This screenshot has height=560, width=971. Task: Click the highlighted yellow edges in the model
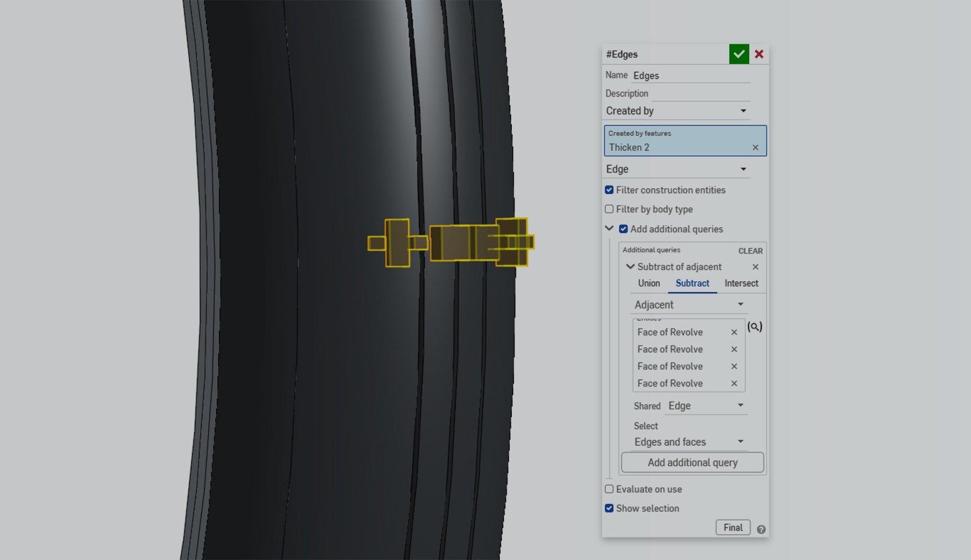452,242
